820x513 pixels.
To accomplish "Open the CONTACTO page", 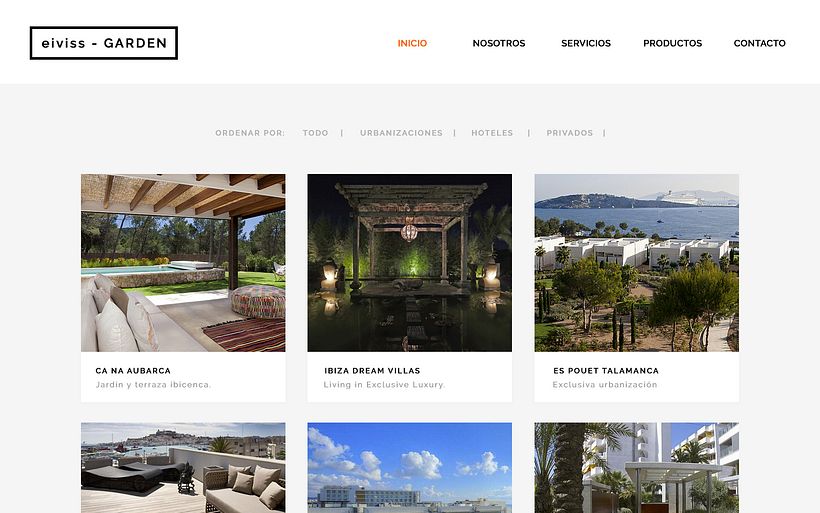I will pyautogui.click(x=759, y=43).
